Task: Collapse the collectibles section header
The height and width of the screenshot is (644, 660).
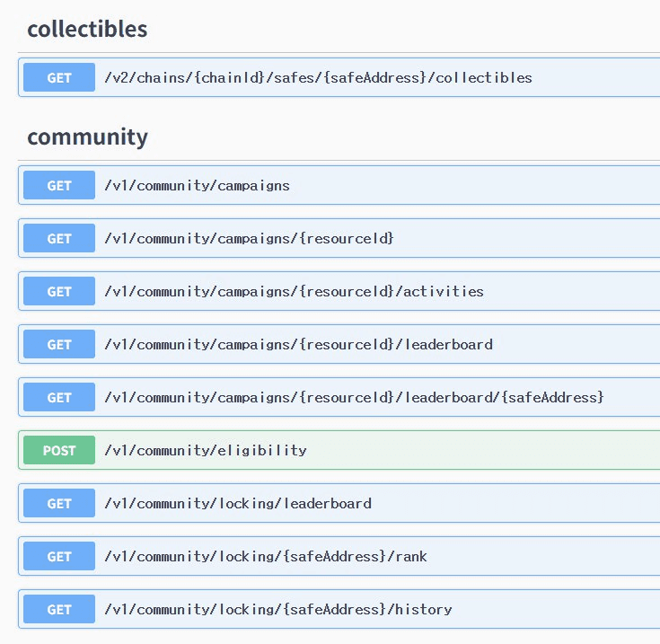Action: pyautogui.click(x=87, y=29)
